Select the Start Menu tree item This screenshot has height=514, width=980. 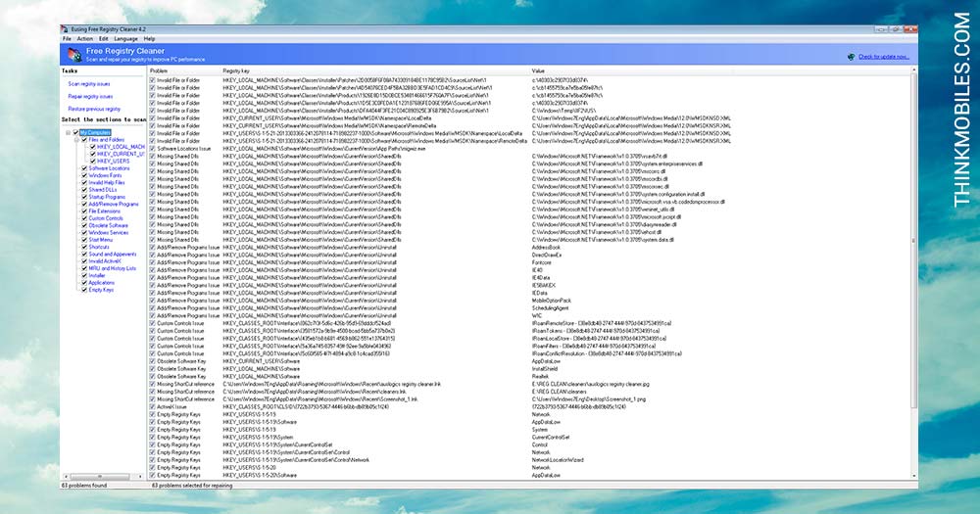pos(101,240)
